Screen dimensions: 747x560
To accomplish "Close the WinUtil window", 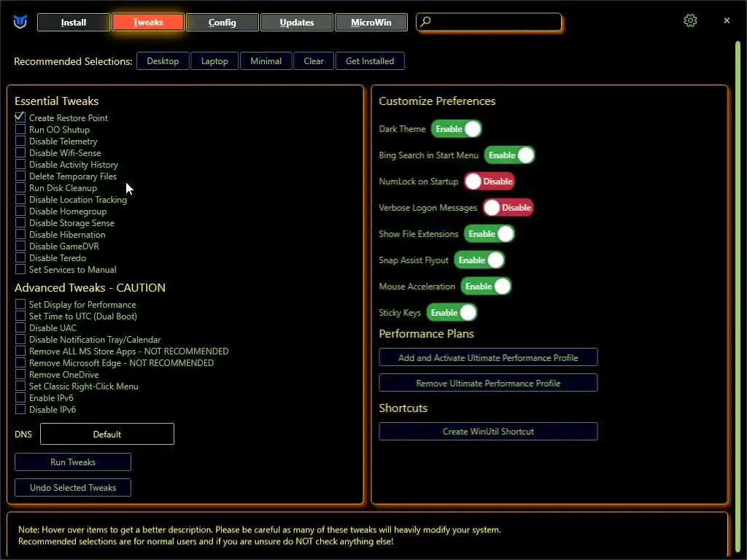I will tap(727, 20).
